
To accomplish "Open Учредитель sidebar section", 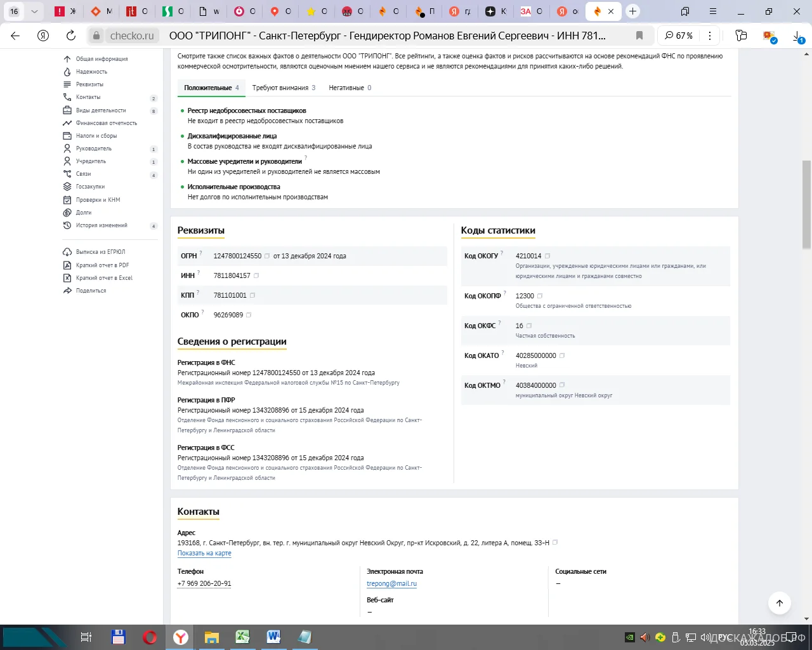I will (x=91, y=161).
